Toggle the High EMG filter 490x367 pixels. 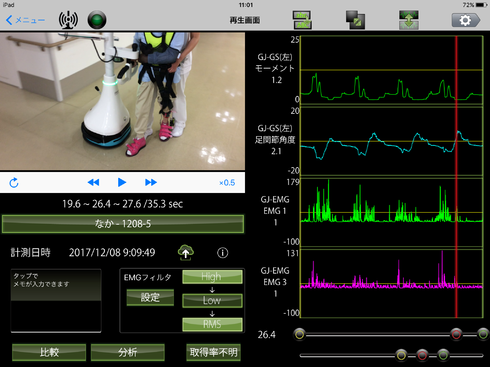click(x=212, y=277)
